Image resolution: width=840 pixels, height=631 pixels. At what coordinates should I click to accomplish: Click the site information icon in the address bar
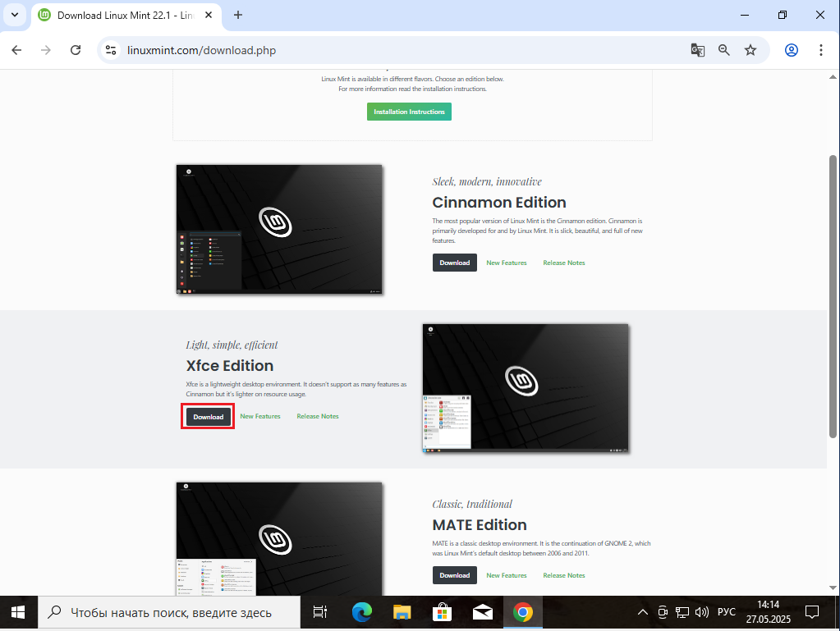coord(110,50)
